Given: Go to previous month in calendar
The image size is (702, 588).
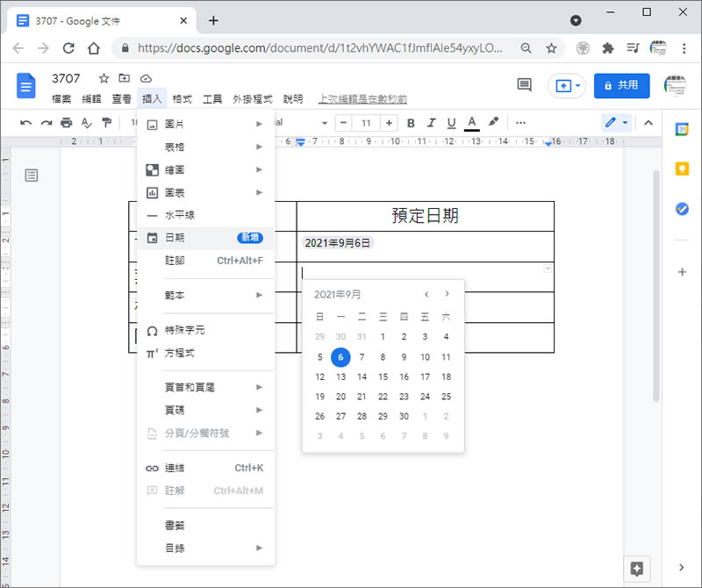Looking at the screenshot, I should tap(426, 294).
